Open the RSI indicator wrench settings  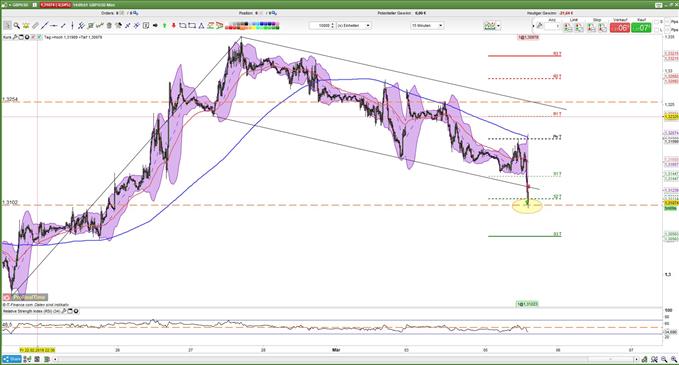click(x=64, y=311)
